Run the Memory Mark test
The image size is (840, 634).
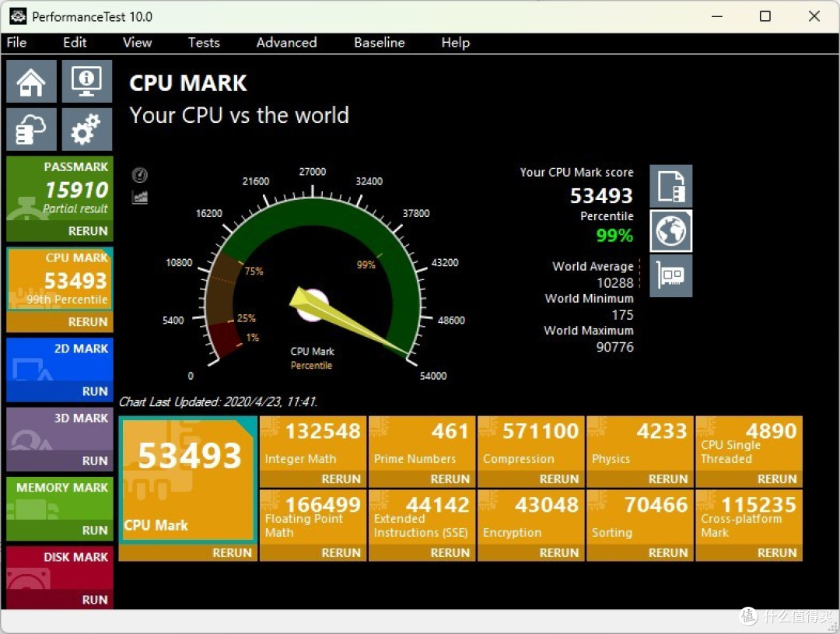pos(95,530)
